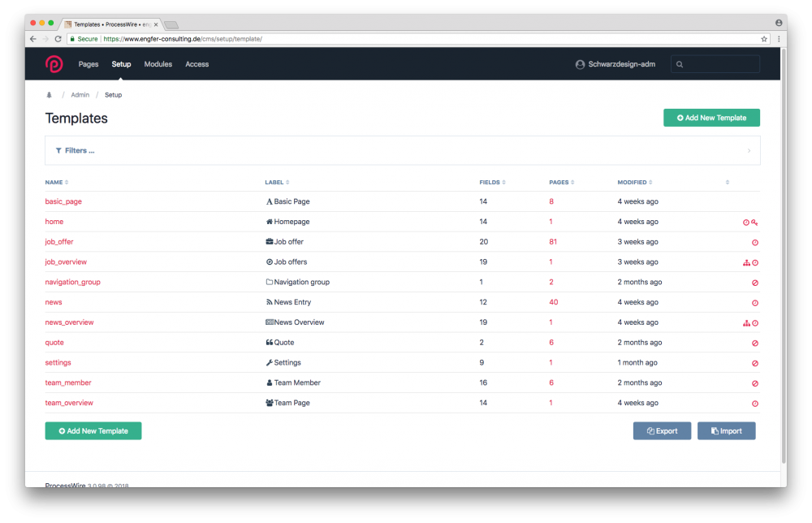The height and width of the screenshot is (523, 812).
Task: Click the ban icon in navigation_group row
Action: [x=754, y=283]
